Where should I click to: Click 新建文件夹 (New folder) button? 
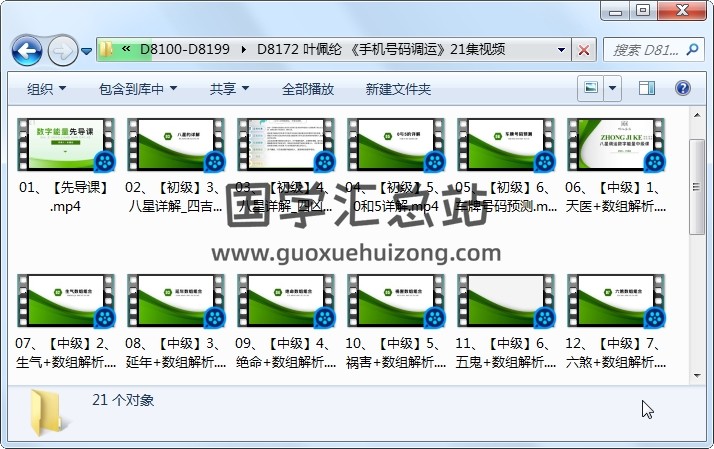(x=398, y=89)
